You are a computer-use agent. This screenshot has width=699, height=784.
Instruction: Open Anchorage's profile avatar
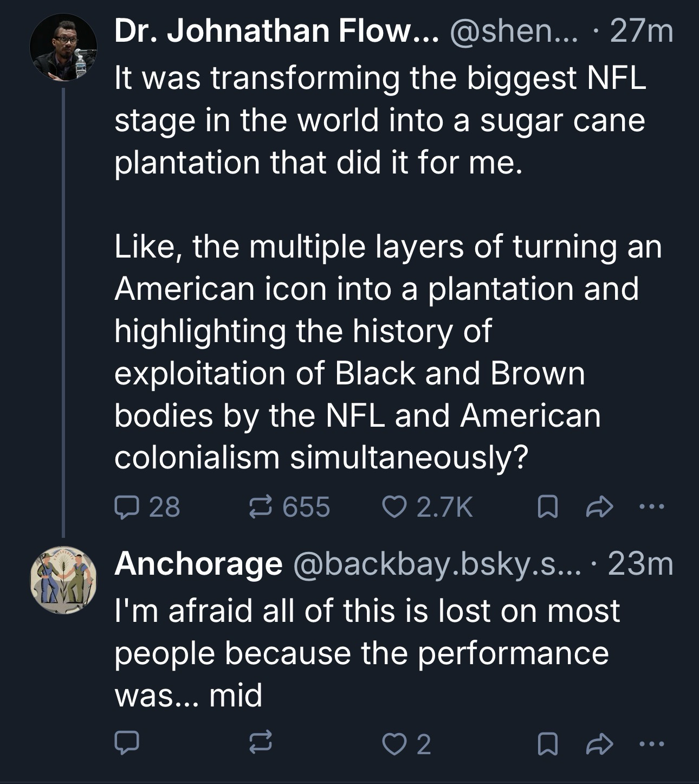(x=63, y=580)
